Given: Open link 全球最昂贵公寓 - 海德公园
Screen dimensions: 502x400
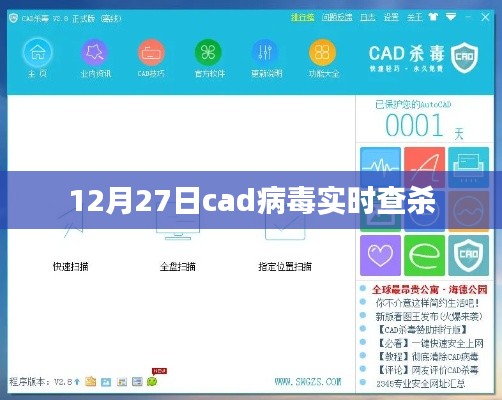Looking at the screenshot, I should tap(430, 289).
